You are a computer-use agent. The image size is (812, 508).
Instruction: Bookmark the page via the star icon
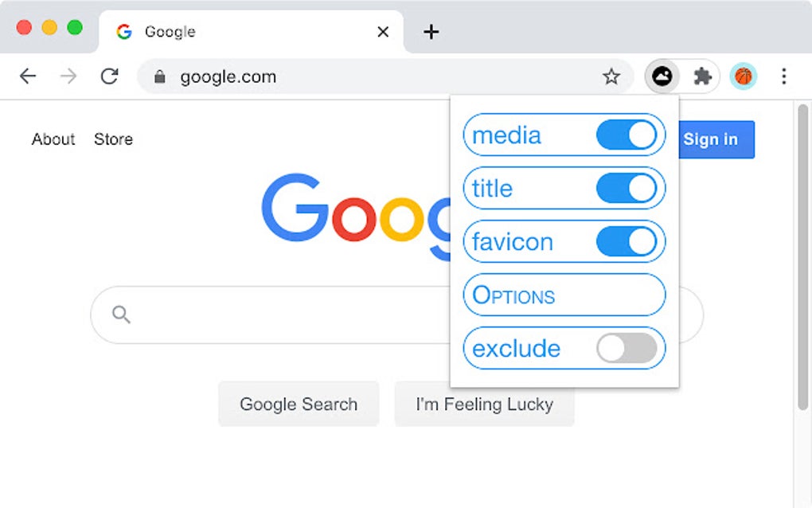611,76
